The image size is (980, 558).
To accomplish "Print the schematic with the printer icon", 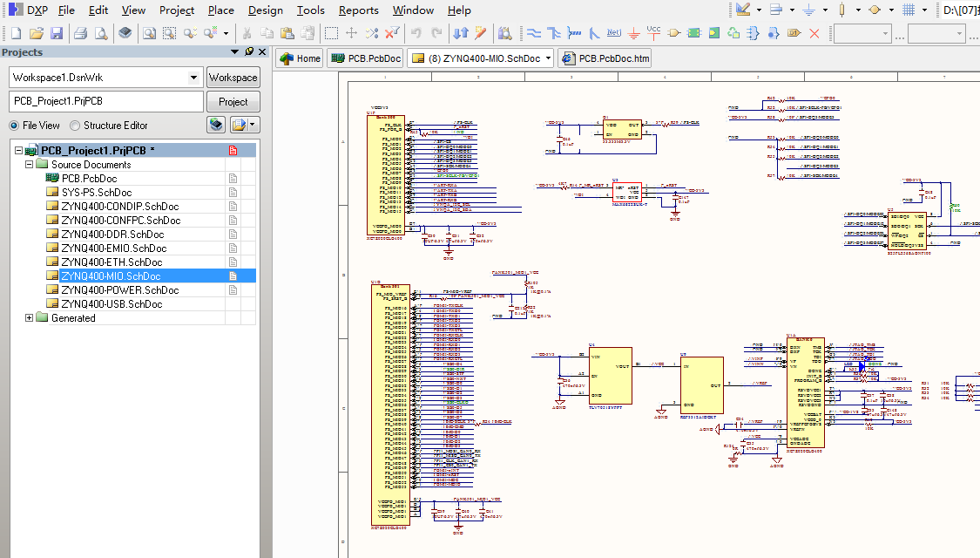I will [x=80, y=33].
